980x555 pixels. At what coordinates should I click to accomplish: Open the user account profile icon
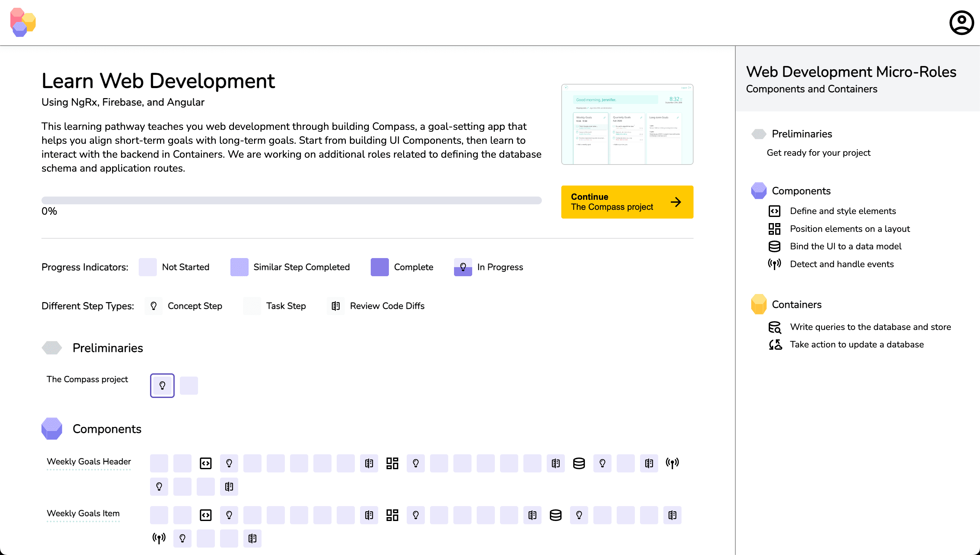pyautogui.click(x=961, y=23)
